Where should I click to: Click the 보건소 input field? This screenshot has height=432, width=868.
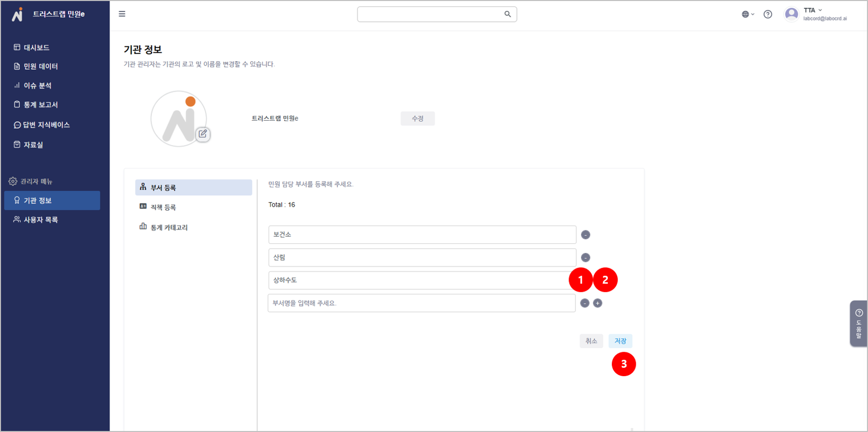(x=422, y=235)
